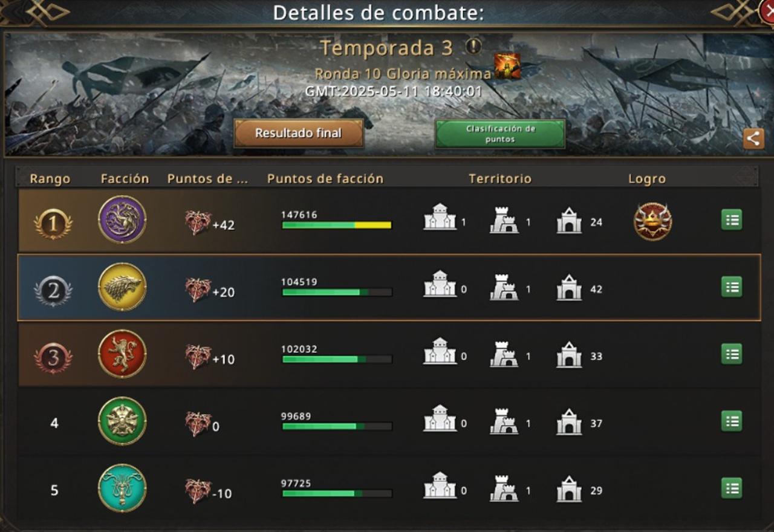Switch to Resultado final tab

299,133
